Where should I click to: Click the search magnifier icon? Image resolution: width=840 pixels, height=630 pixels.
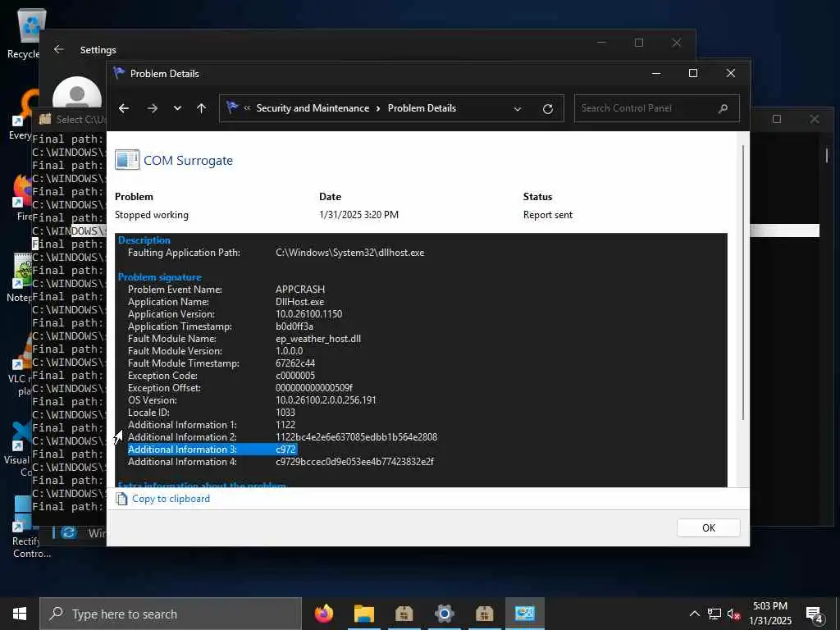pos(723,108)
